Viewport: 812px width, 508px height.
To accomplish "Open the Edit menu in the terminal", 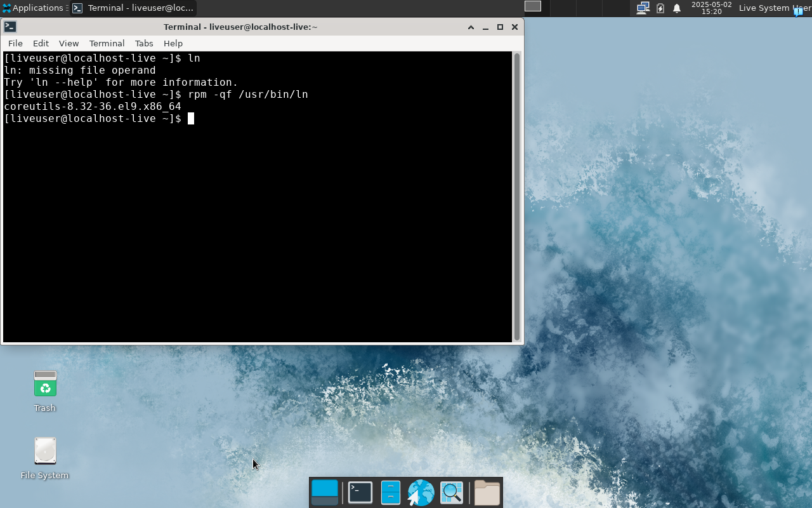I will (41, 43).
